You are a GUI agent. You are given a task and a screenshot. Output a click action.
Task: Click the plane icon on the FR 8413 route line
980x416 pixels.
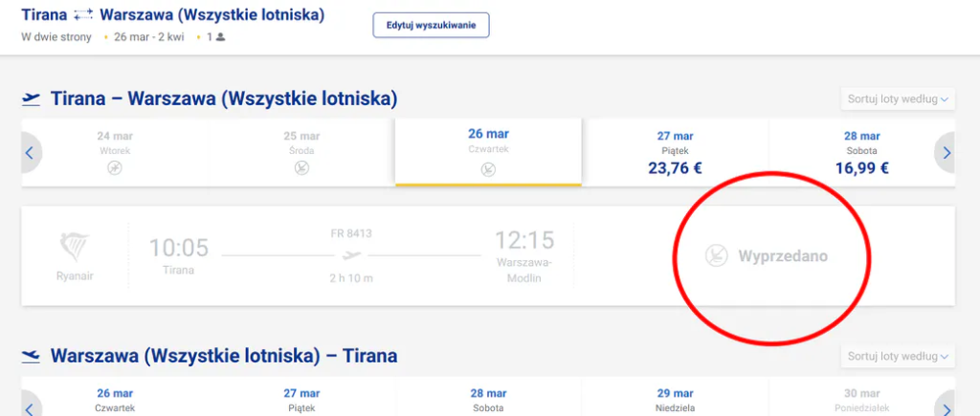352,255
